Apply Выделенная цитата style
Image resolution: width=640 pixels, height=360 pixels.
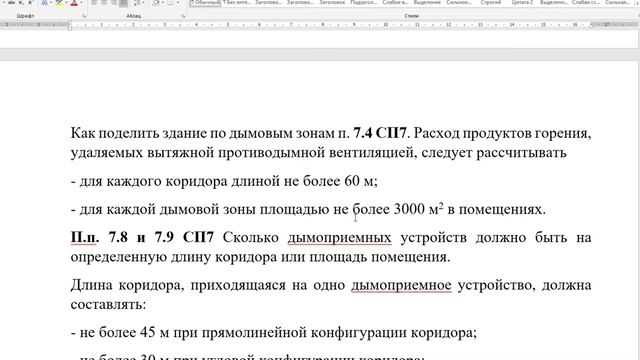553,2
